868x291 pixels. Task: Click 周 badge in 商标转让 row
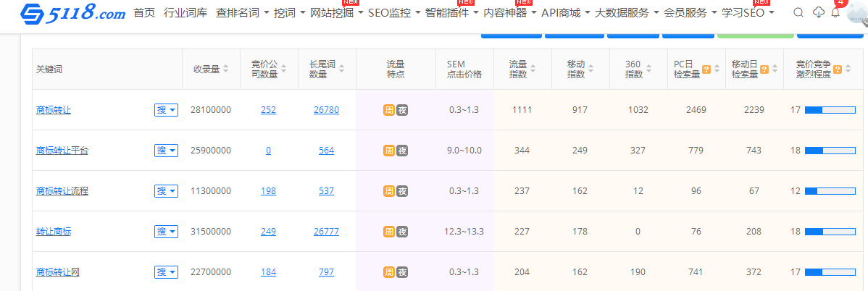coord(389,110)
